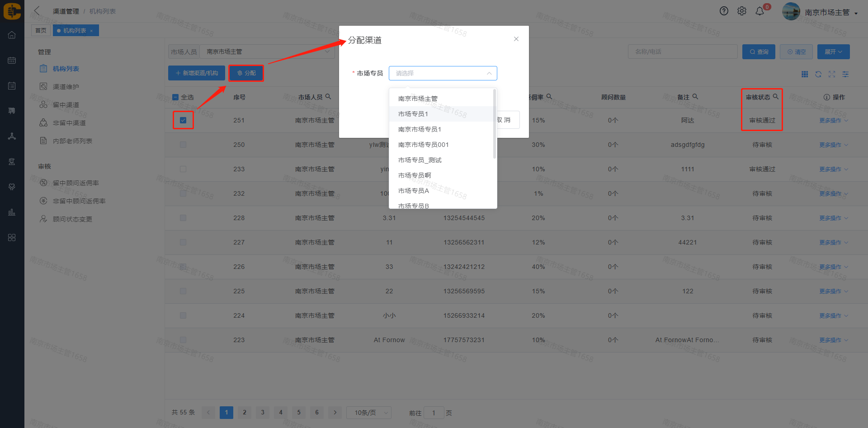868x428 pixels.
Task: Open settings via the gear icon
Action: (742, 11)
